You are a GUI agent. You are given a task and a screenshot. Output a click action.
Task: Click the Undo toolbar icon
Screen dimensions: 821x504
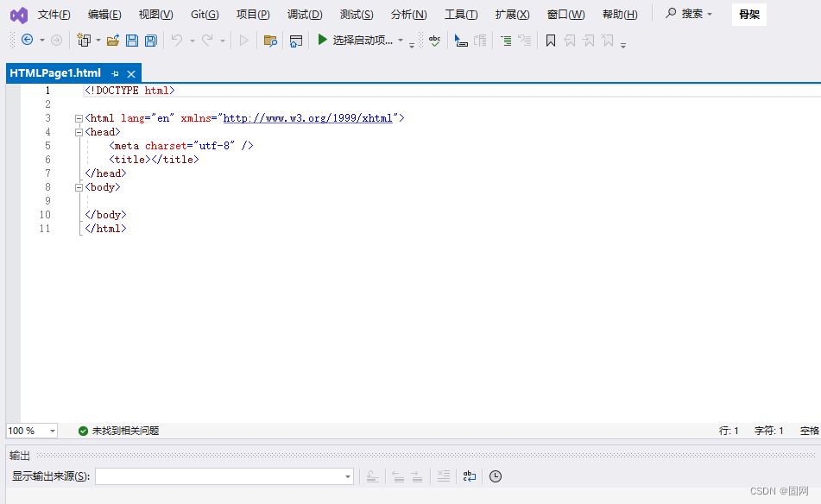[179, 40]
